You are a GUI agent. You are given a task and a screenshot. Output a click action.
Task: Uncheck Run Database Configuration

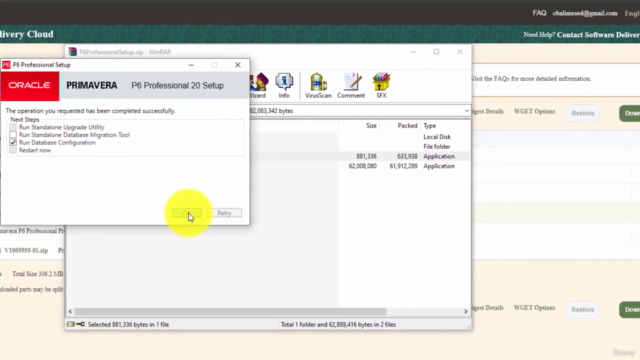tap(13, 142)
